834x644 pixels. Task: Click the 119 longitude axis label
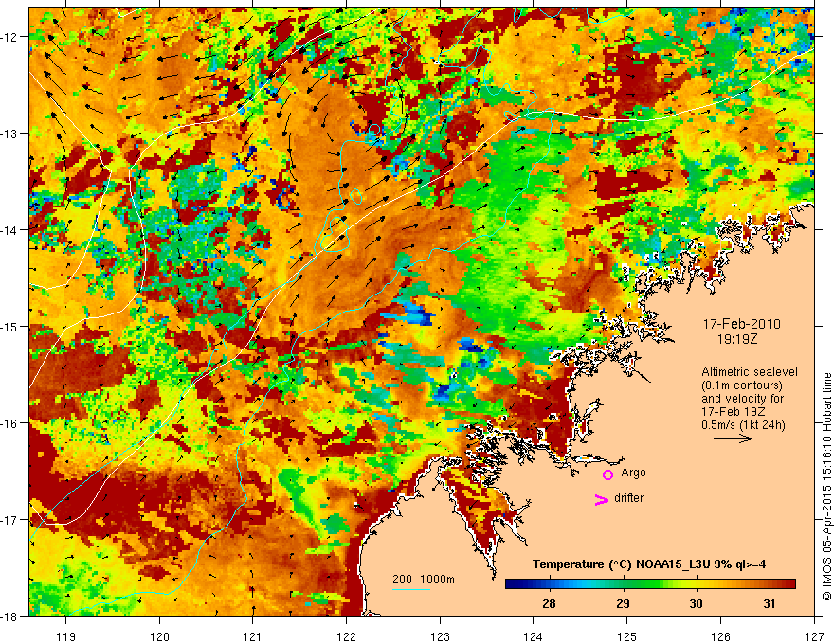[x=66, y=636]
